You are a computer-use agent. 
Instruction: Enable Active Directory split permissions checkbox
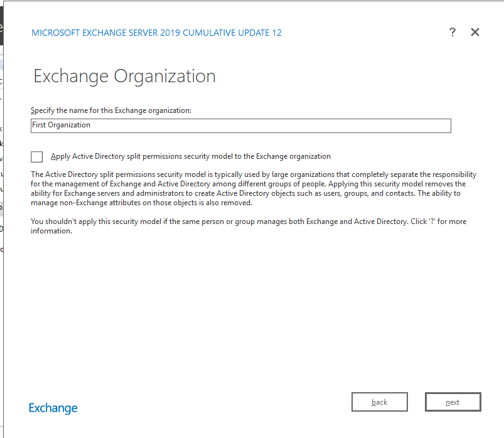pos(36,157)
